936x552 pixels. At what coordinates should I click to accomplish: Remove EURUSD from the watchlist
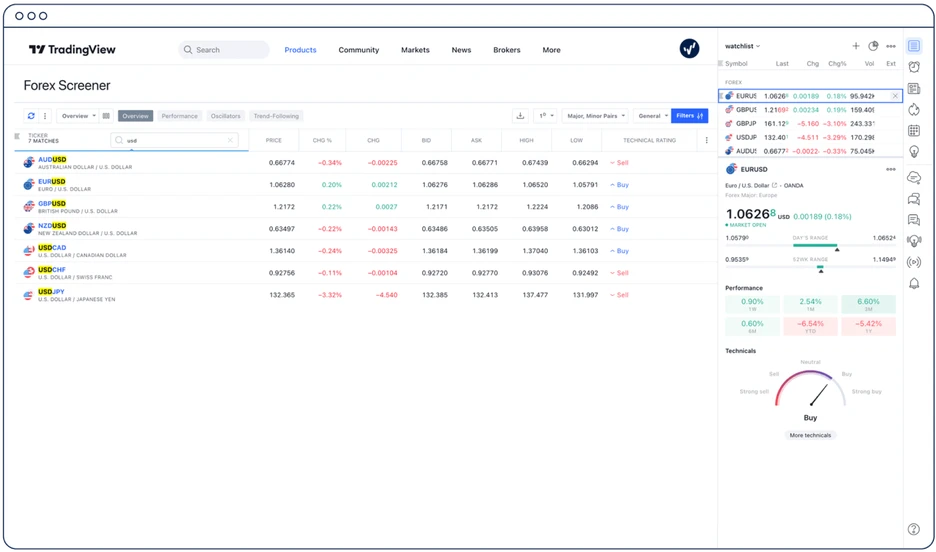pyautogui.click(x=895, y=95)
